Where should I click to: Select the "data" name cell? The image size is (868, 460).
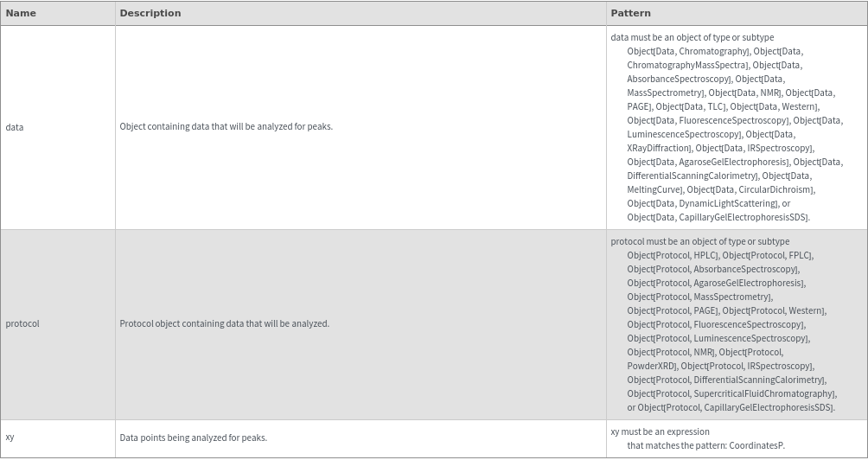click(15, 127)
